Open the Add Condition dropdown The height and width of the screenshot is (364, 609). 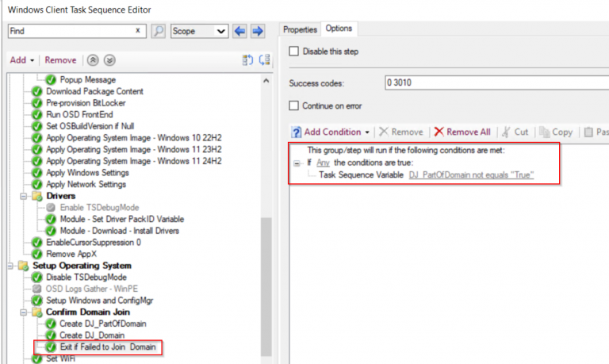(x=332, y=132)
